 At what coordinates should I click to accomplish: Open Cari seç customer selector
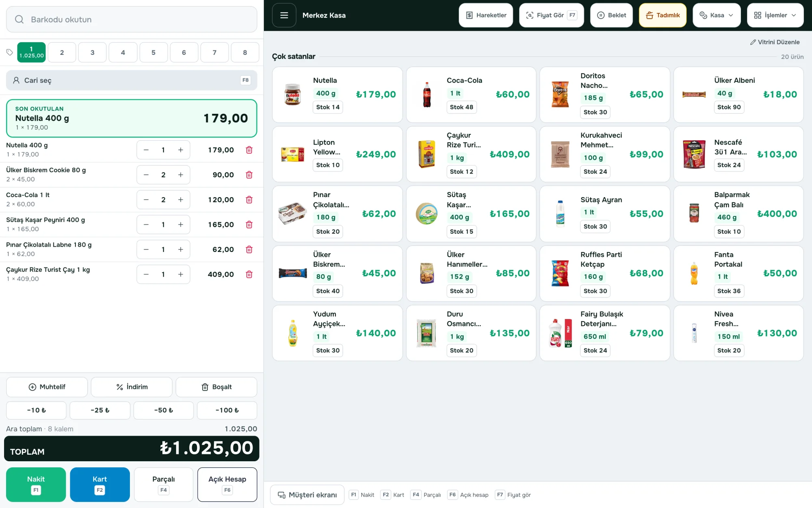tap(132, 80)
